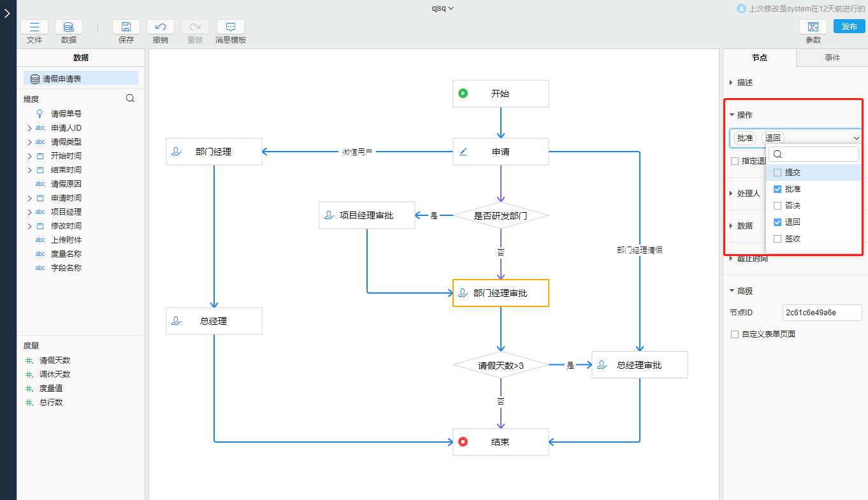Click the Undo (撤销) icon

point(161,27)
